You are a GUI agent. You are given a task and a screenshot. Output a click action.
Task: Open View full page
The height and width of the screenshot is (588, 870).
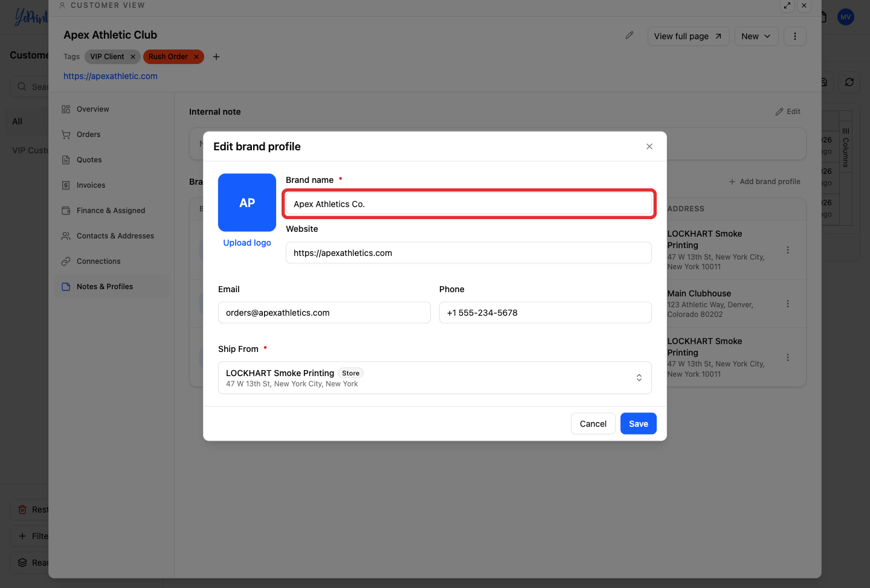(688, 36)
